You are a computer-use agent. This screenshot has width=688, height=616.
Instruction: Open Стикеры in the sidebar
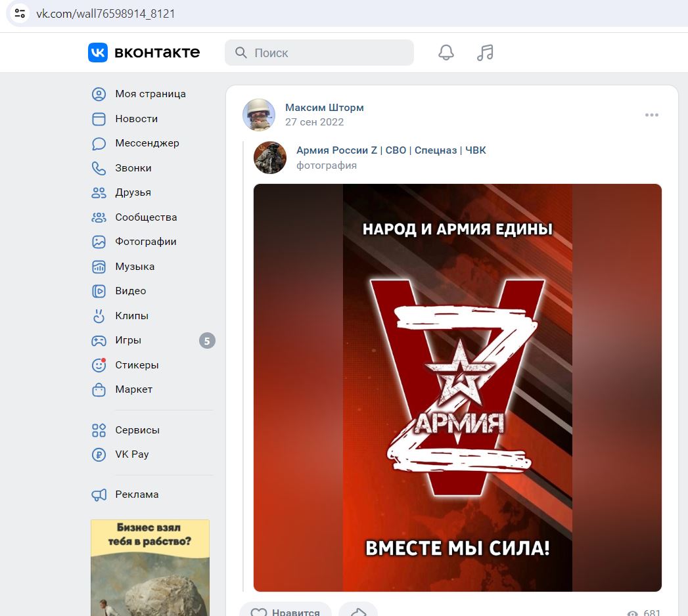point(136,365)
